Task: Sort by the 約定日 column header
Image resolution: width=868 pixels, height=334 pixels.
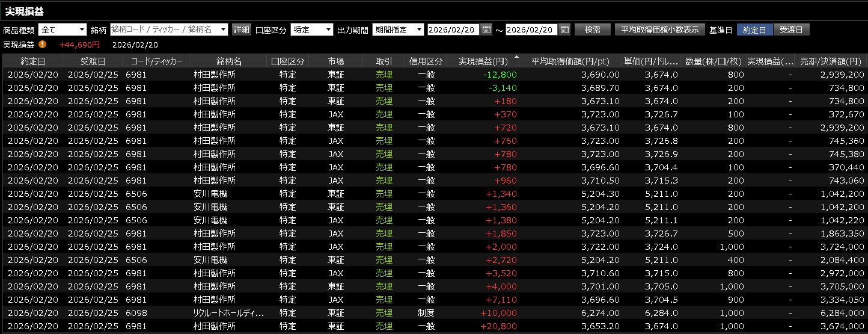Action: pyautogui.click(x=32, y=61)
